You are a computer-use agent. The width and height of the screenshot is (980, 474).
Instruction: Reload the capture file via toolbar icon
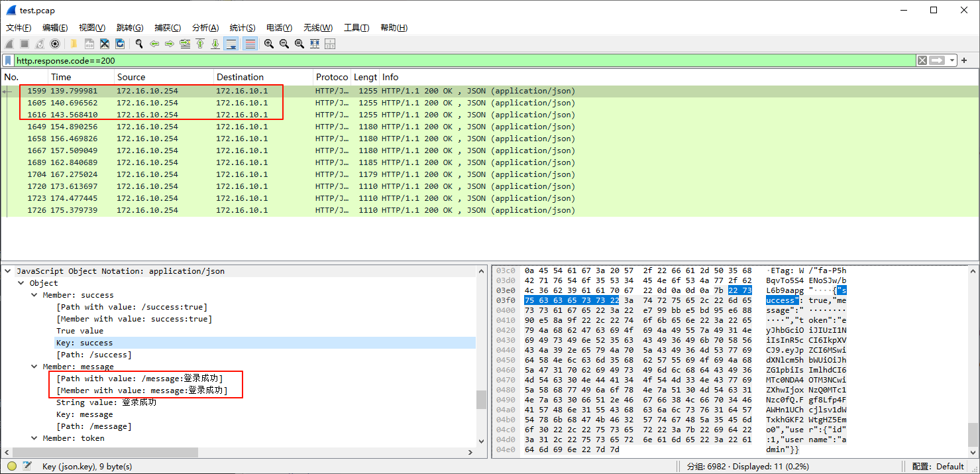(120, 44)
